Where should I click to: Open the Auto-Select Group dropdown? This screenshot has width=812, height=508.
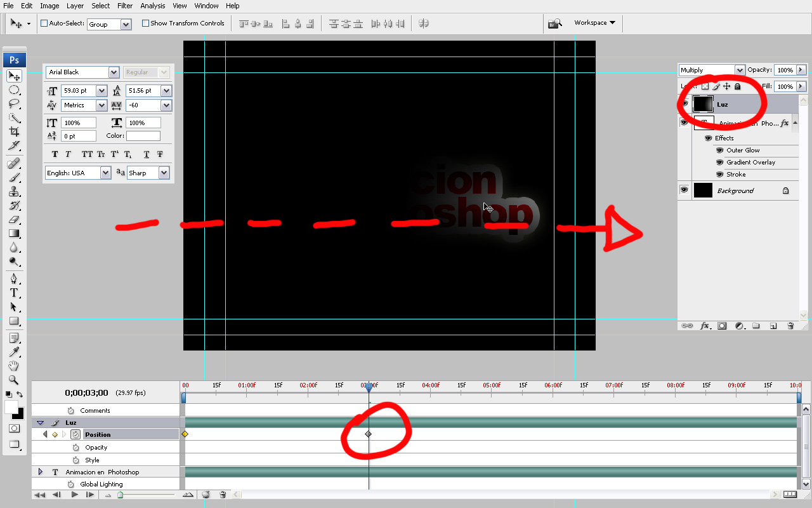point(126,24)
